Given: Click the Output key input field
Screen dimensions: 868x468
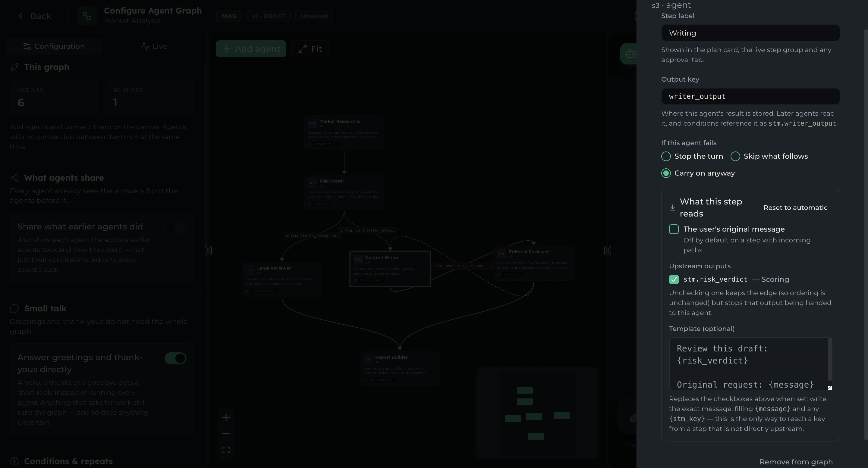Looking at the screenshot, I should 750,96.
